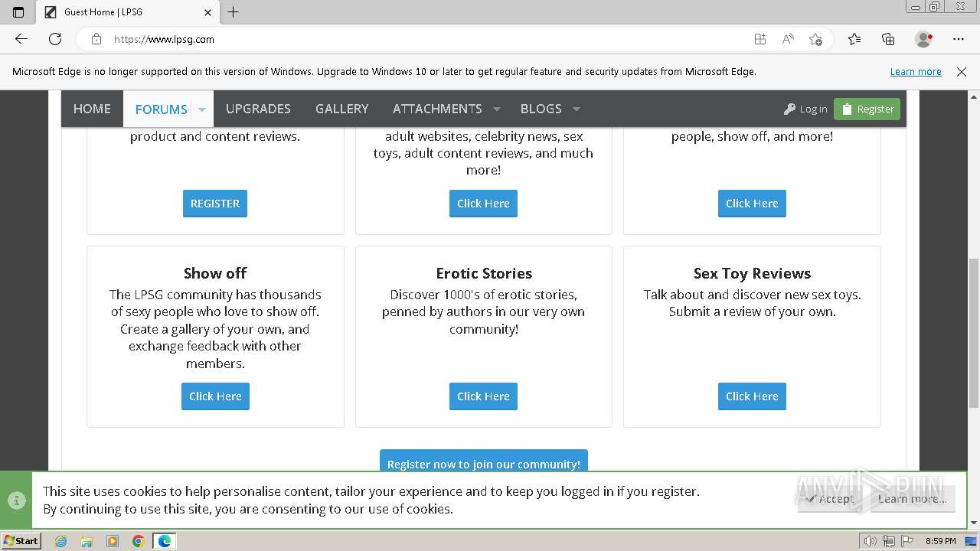Refresh the page with the reload icon
This screenshot has height=551, width=980.
click(x=55, y=39)
